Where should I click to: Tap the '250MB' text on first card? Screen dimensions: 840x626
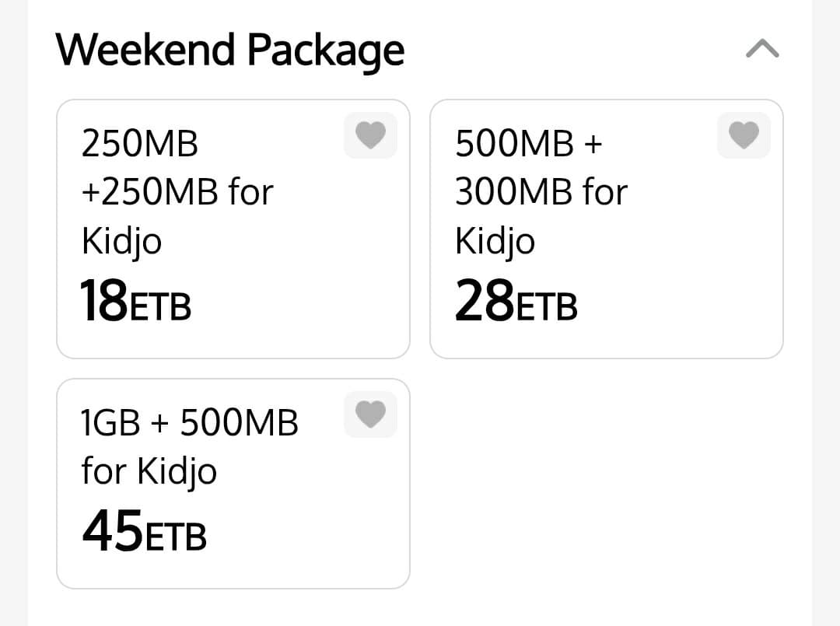(x=140, y=144)
